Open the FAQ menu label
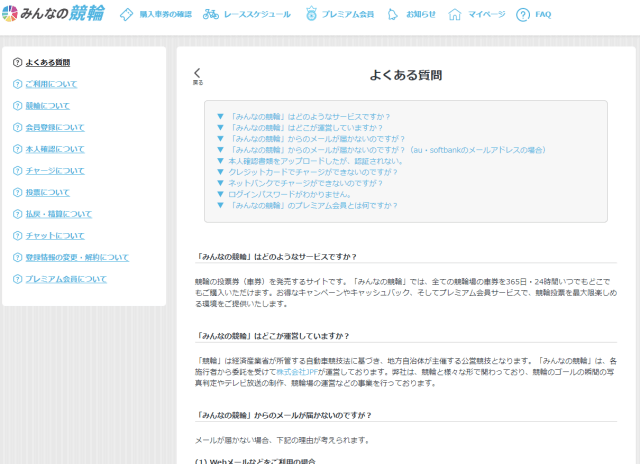640x464 pixels. tap(543, 15)
